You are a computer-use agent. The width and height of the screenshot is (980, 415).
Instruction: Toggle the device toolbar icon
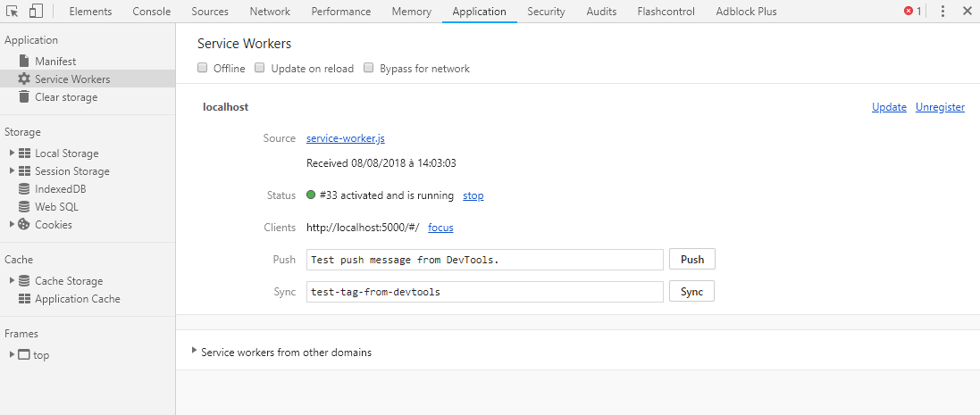tap(37, 12)
